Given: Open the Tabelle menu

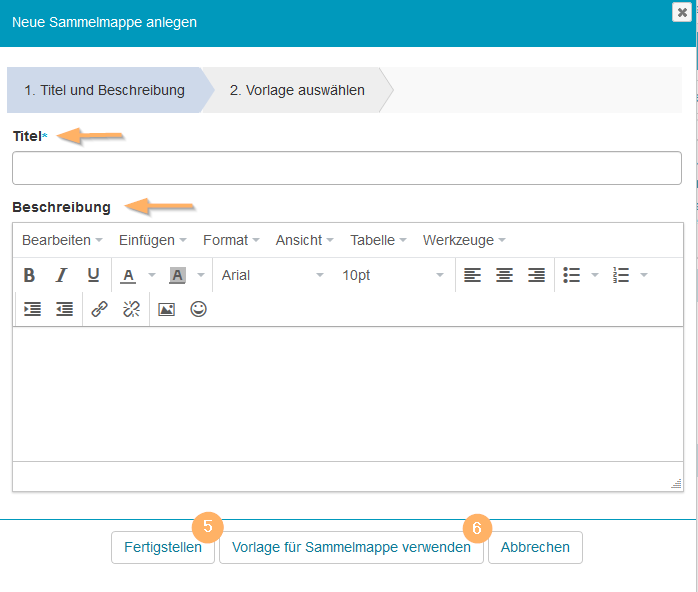Looking at the screenshot, I should [x=378, y=240].
